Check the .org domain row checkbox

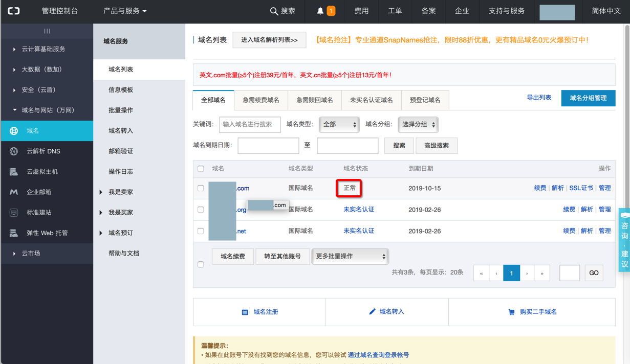tap(201, 210)
